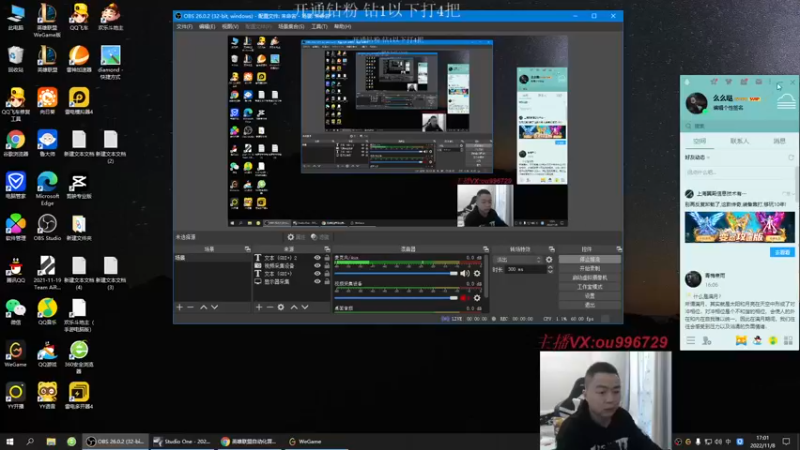Pop out the Scenes (场景) dock panel

(247, 249)
